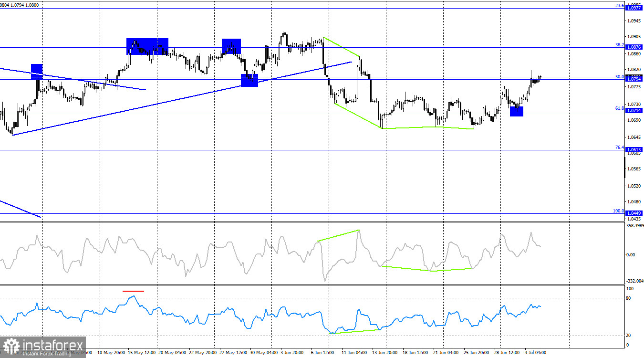The width and height of the screenshot is (644, 358).
Task: Click the 1.0730 price axis value
Action: (x=635, y=104)
